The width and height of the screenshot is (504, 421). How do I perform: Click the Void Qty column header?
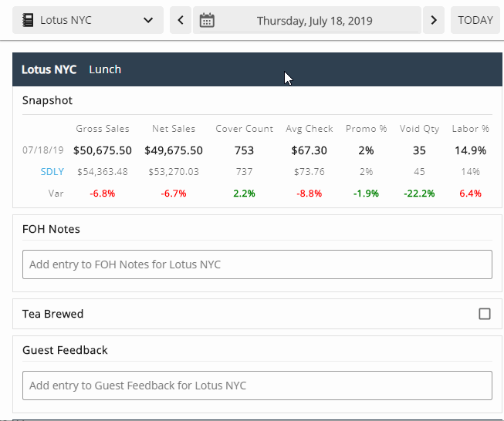pyautogui.click(x=419, y=129)
